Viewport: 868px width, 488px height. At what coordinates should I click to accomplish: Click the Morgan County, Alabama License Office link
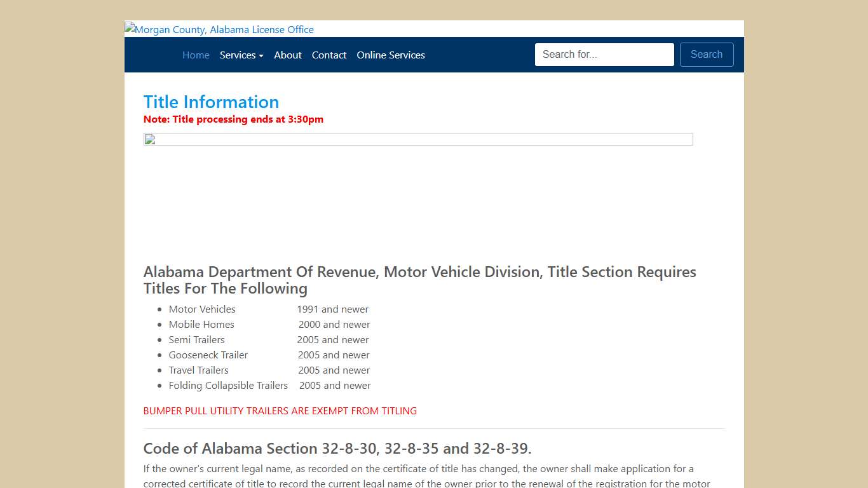[x=219, y=29]
